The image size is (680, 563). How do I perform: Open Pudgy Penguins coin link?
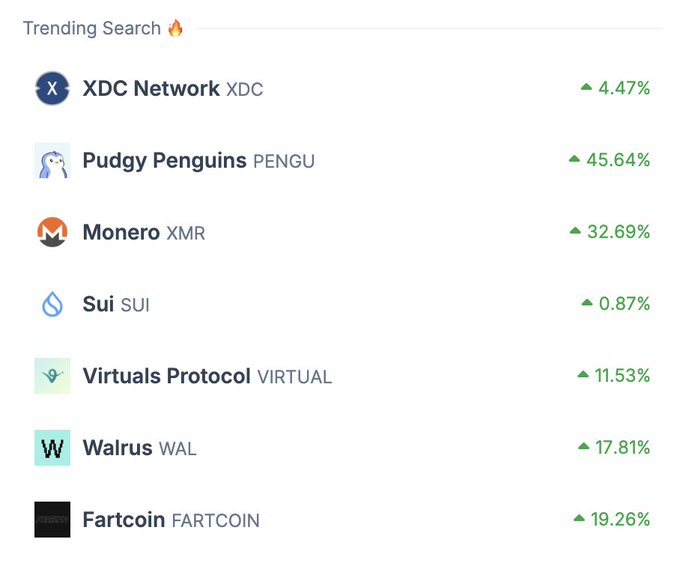164,160
